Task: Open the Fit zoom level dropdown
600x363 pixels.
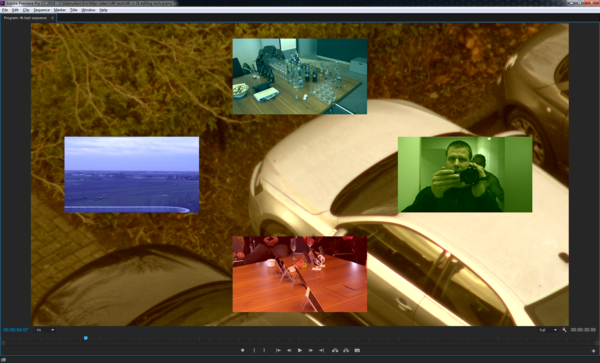Action: tap(45, 330)
